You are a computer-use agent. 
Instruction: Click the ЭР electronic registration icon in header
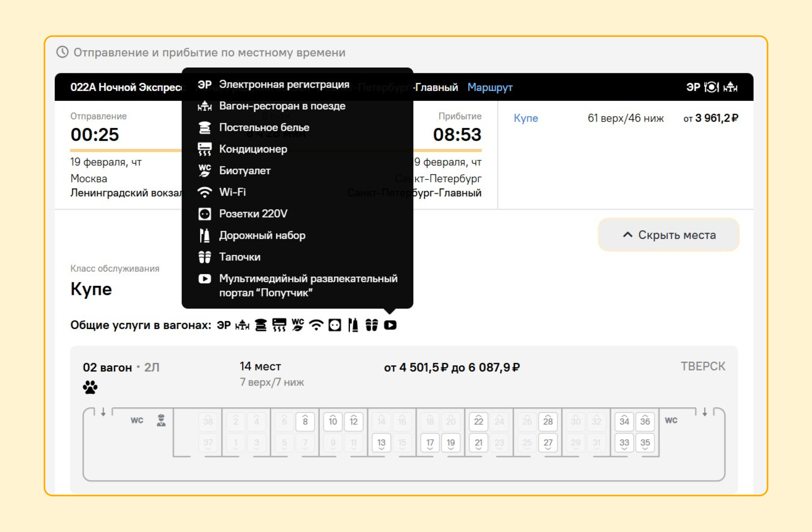pyautogui.click(x=693, y=87)
